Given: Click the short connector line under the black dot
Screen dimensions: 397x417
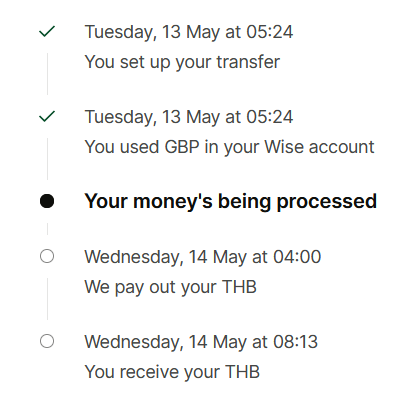Looking at the screenshot, I should pyautogui.click(x=47, y=229).
